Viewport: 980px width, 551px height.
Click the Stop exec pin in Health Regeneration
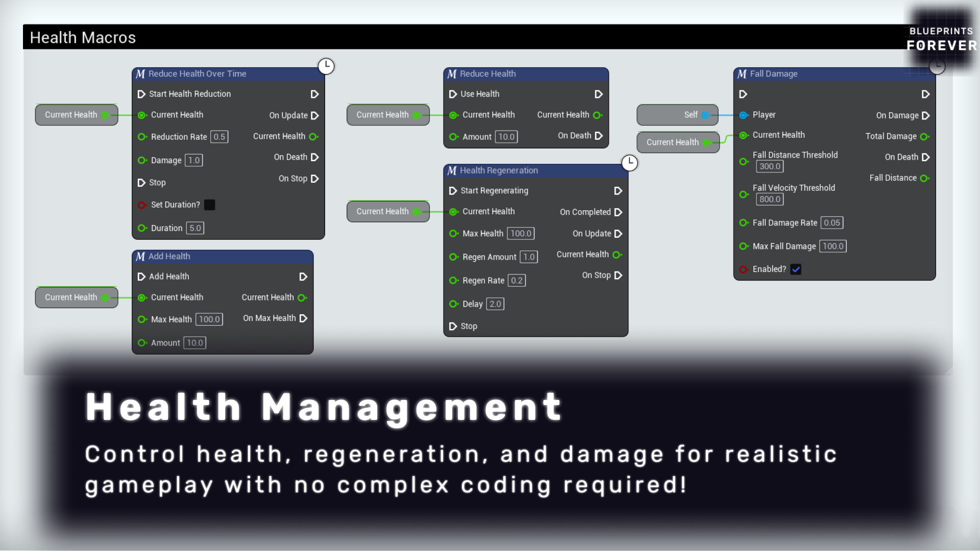coord(453,326)
